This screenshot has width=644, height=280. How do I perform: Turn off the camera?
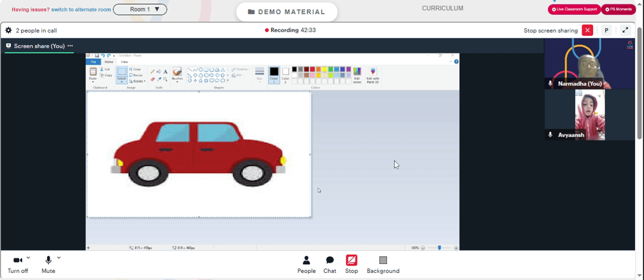pyautogui.click(x=17, y=265)
